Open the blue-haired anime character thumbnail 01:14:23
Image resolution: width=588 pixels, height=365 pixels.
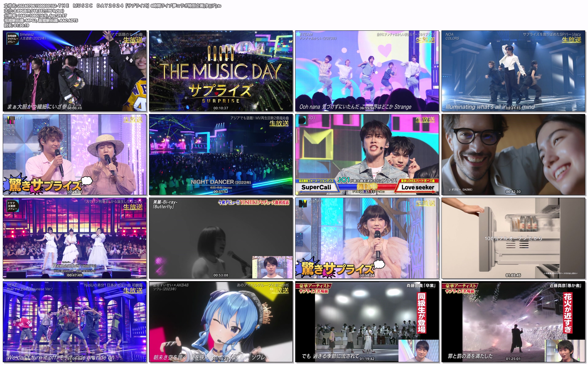(221, 322)
